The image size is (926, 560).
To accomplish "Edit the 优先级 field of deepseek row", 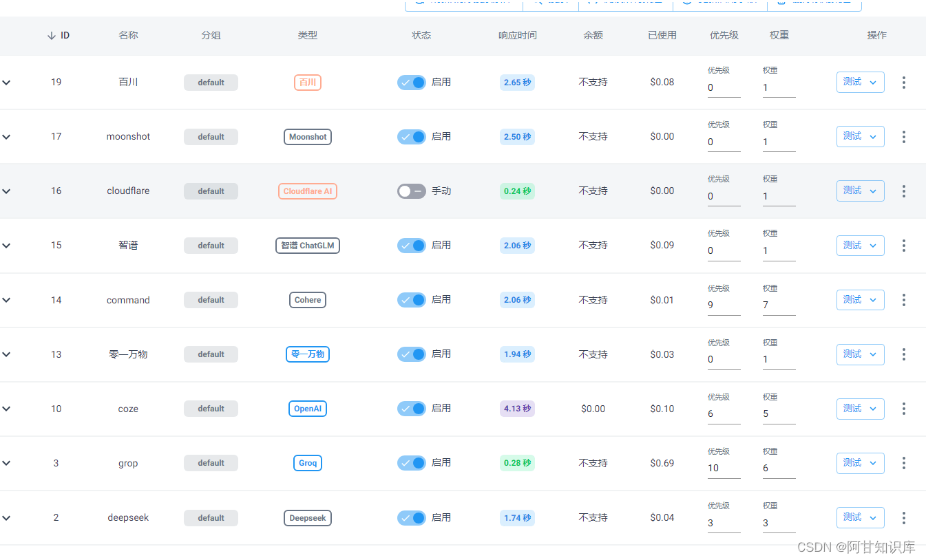I will click(x=724, y=524).
